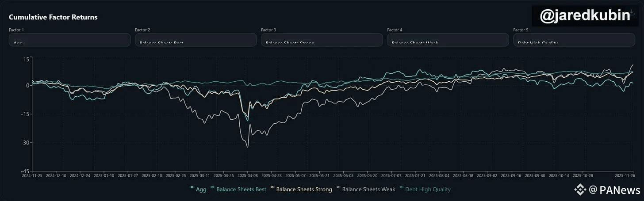Open the Factor 4 Balance Sheets Weak dropdown

[448, 40]
